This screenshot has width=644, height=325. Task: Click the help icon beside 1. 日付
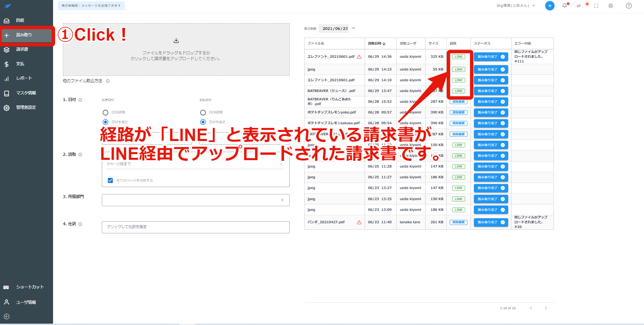pyautogui.click(x=80, y=100)
